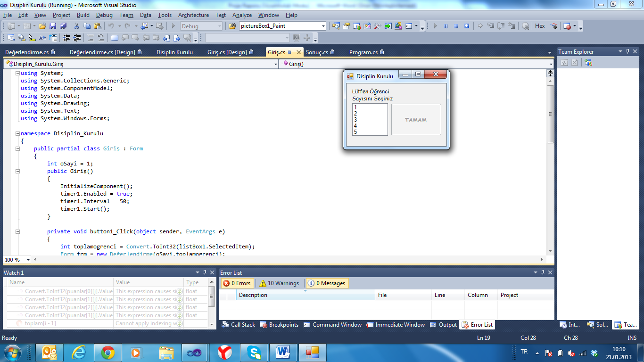Open the editor zoom 100 % dropdown
Viewport: 644px width, 362px height.
click(x=28, y=260)
